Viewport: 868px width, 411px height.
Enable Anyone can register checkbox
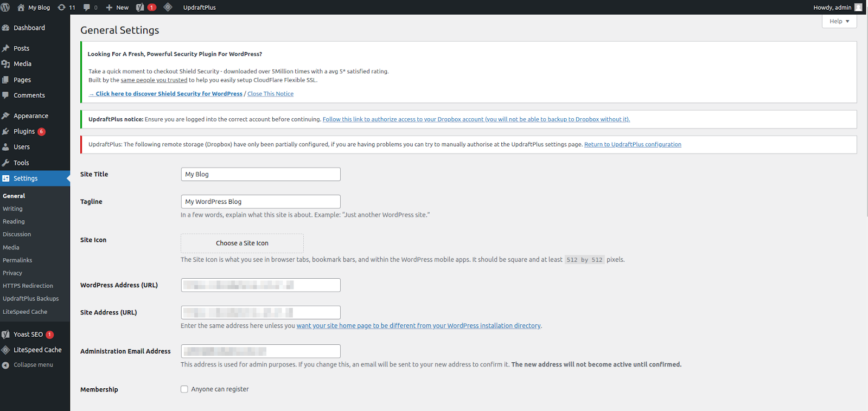(x=184, y=389)
